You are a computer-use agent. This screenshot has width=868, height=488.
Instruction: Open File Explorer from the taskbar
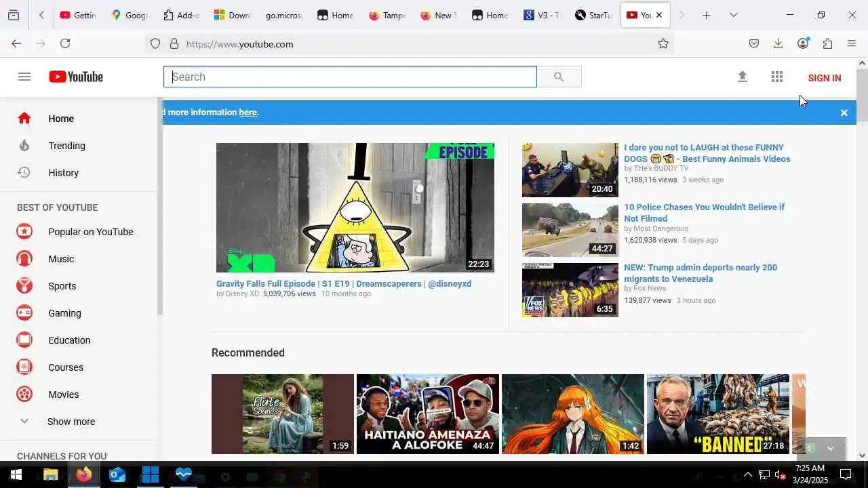(50, 474)
